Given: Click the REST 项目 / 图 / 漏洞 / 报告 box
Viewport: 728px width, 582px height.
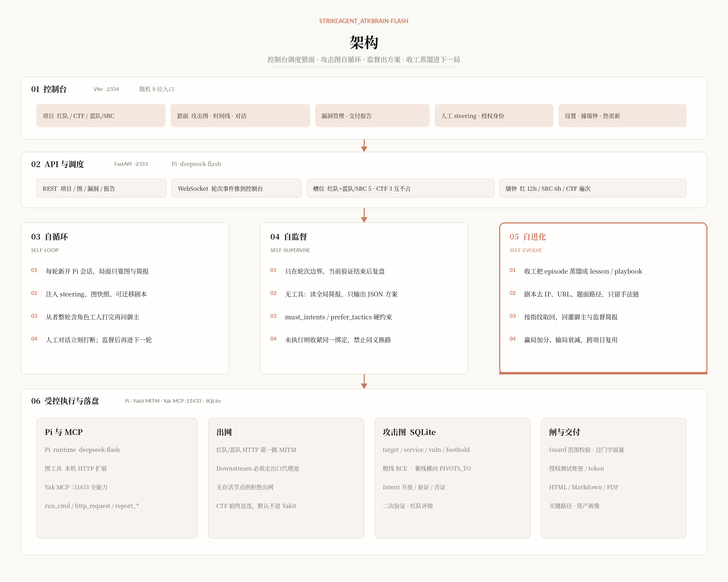Looking at the screenshot, I should (x=101, y=188).
